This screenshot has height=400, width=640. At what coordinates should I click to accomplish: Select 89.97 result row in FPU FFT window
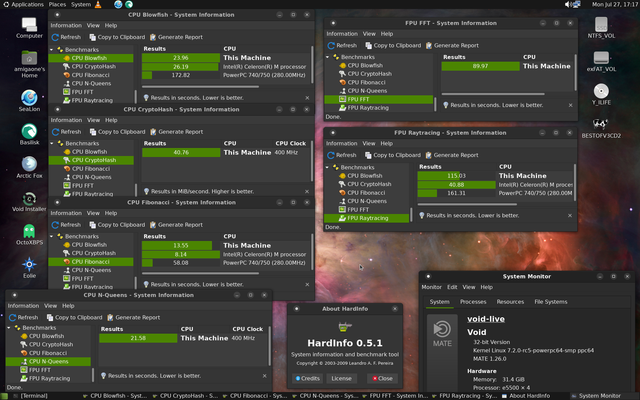507,66
